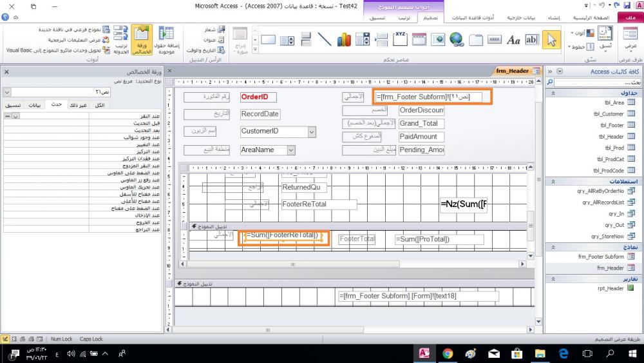Viewport: 644px width, 363px height.
Task: Choose the Tab Control tool
Action: [x=476, y=40]
